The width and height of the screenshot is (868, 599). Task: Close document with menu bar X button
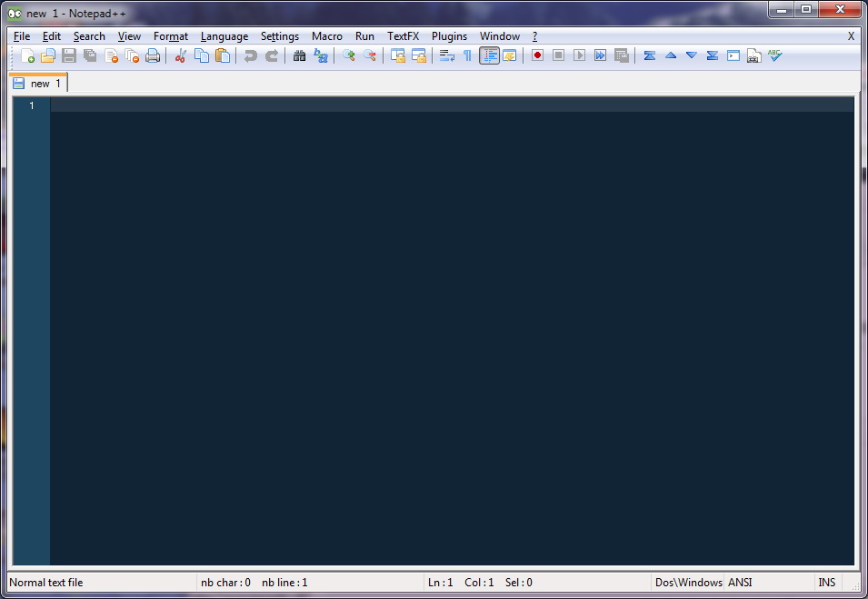[x=851, y=36]
